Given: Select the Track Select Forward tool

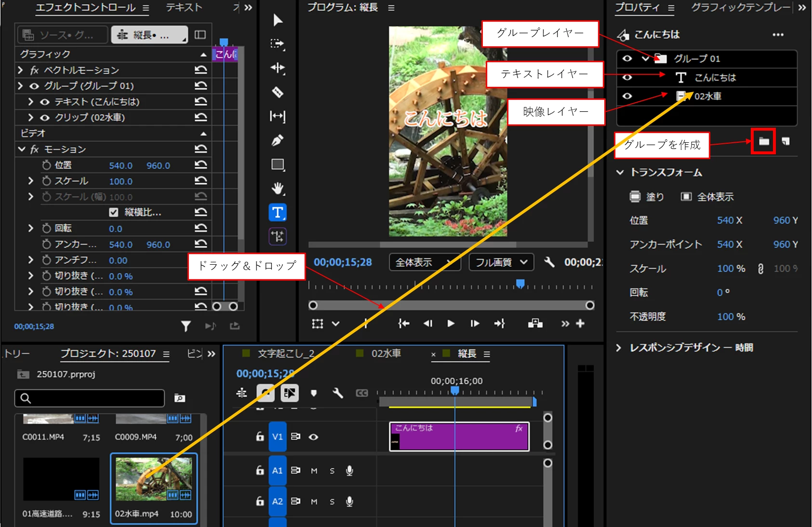Looking at the screenshot, I should (x=278, y=44).
